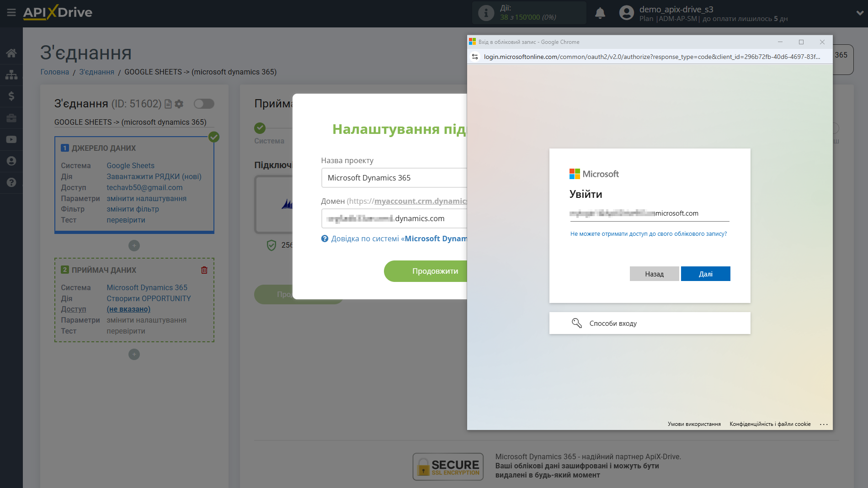Image resolution: width=868 pixels, height=488 pixels.
Task: Click the copy document icon next to connection ID
Action: [x=168, y=104]
